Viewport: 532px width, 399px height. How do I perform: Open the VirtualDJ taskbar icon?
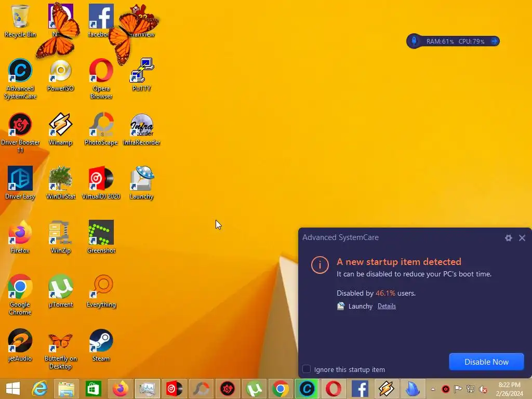pos(174,389)
